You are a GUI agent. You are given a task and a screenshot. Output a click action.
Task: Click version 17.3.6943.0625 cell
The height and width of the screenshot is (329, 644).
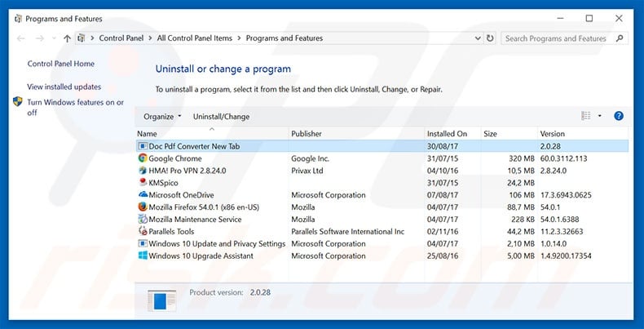pos(566,195)
